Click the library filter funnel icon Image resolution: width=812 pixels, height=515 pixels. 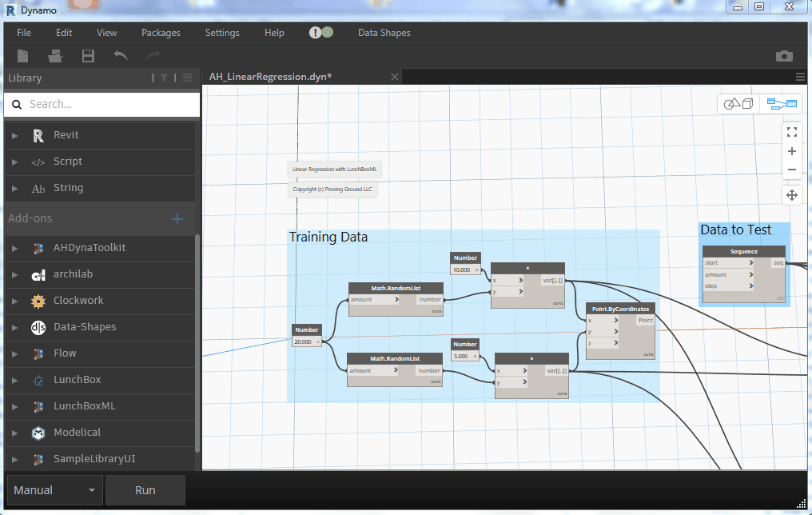pyautogui.click(x=164, y=78)
